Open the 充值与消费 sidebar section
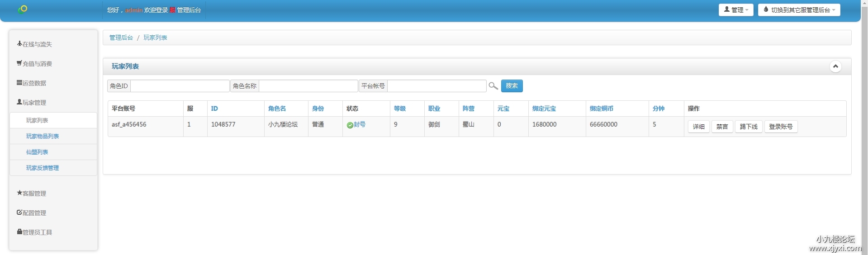This screenshot has height=255, width=868. tap(35, 64)
